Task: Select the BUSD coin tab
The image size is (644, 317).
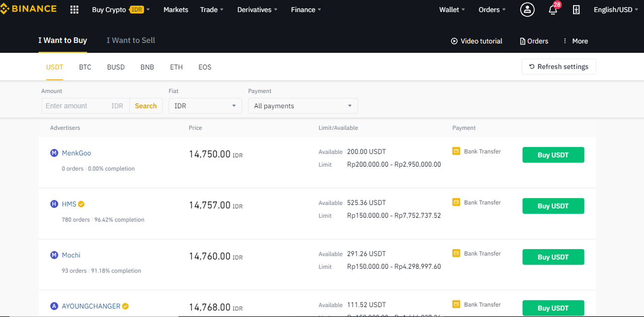Action: coord(116,67)
